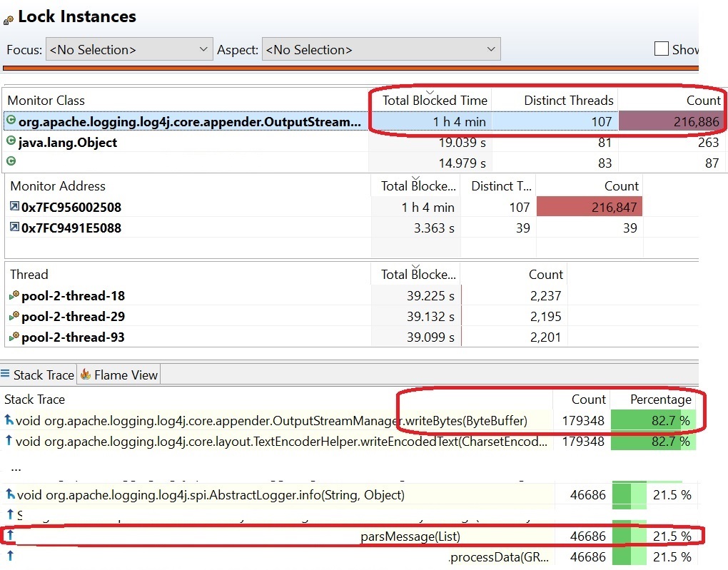728x570 pixels.
Task: Click the green class icon next to java.lang.Object
Action: tap(13, 141)
